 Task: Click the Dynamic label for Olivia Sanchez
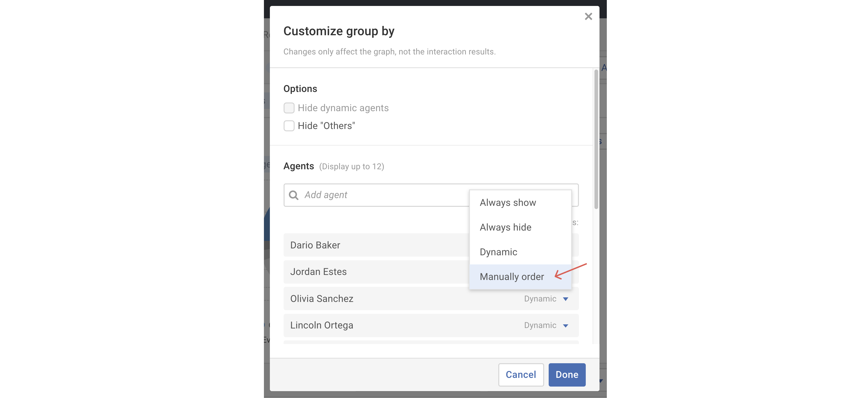tap(540, 299)
